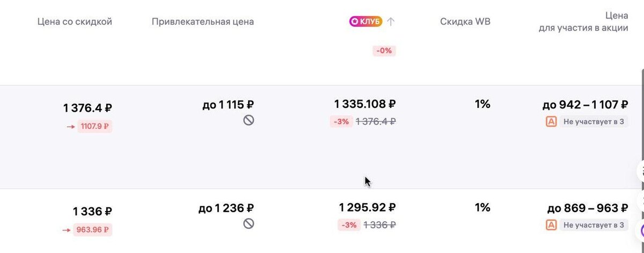Image resolution: width=644 pixels, height=253 pixels.
Task: Open the second row's Не участвует в 3 badge
Action: coord(593,225)
